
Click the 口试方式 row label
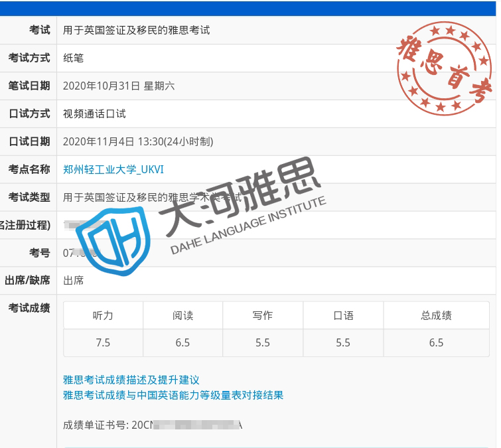(29, 113)
